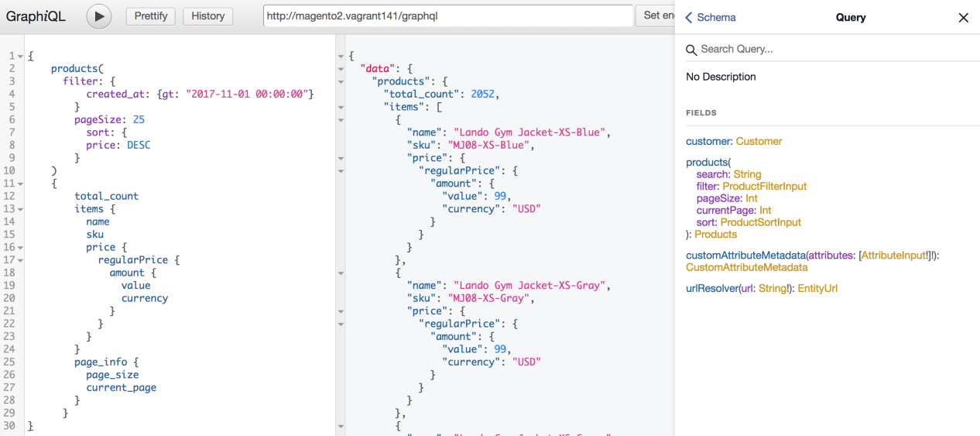Viewport: 980px width, 436px height.
Task: Fold the price block at line 16
Action: coord(20,248)
